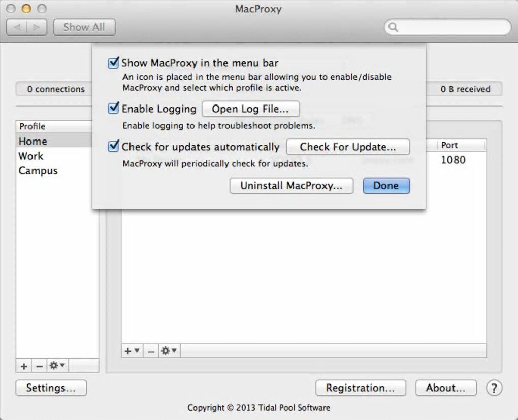Go back with left arrow button
The image size is (518, 420).
coord(17,27)
